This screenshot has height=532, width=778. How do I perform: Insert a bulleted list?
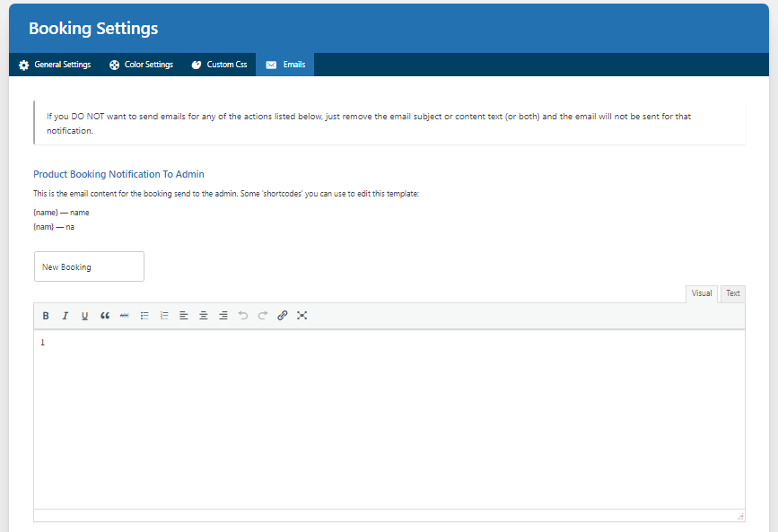click(144, 316)
